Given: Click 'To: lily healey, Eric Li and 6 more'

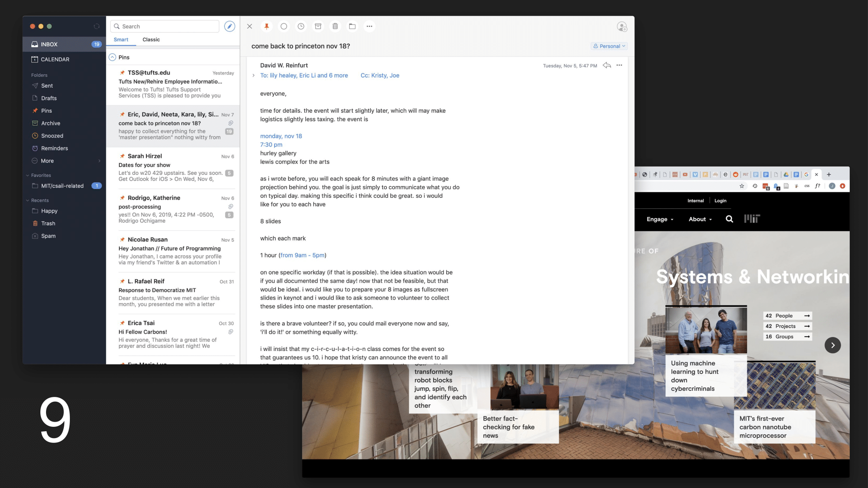Looking at the screenshot, I should pos(304,75).
